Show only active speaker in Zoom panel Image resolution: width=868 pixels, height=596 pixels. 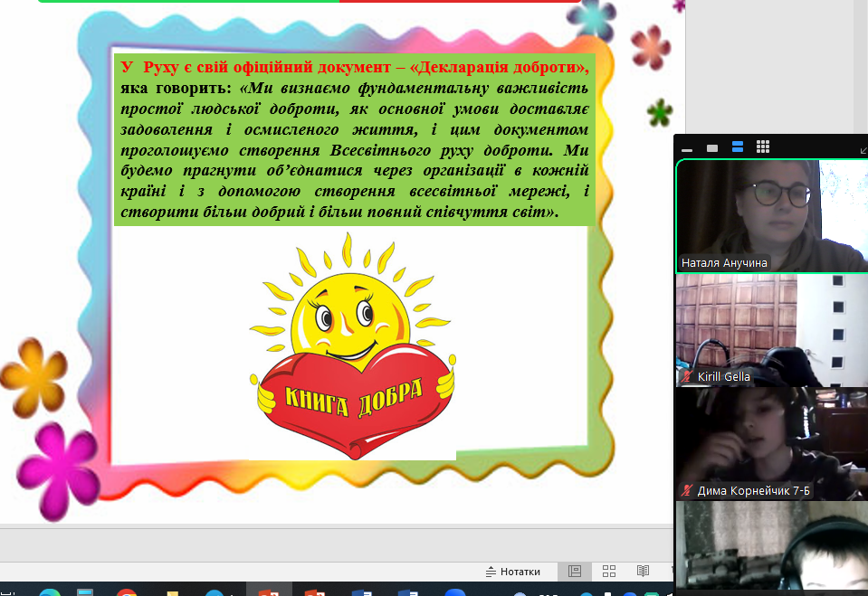[x=712, y=147]
